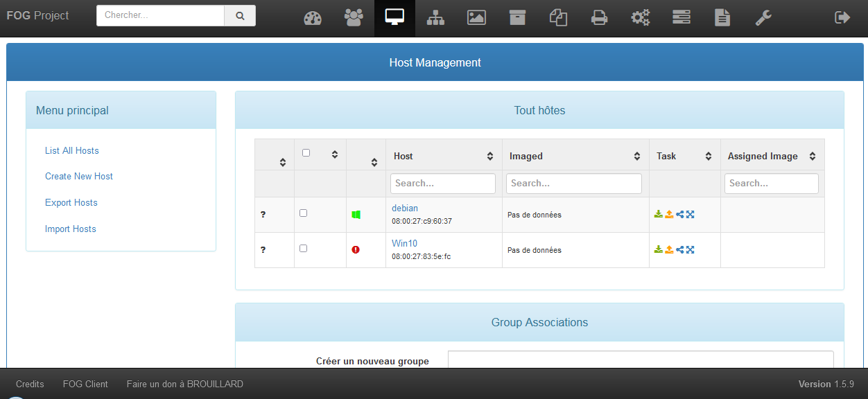This screenshot has height=399, width=868.
Task: Open the Users management icon
Action: 354,18
